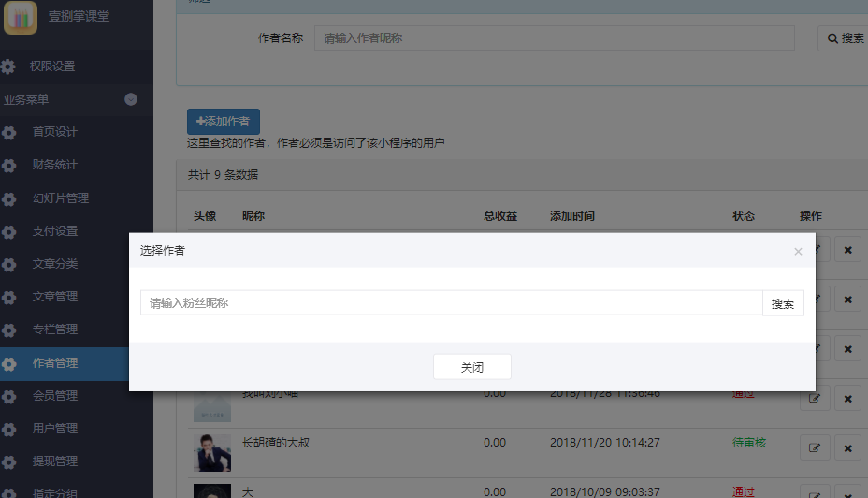Click 待审核 status of 长胡碴的大叔

(x=749, y=443)
